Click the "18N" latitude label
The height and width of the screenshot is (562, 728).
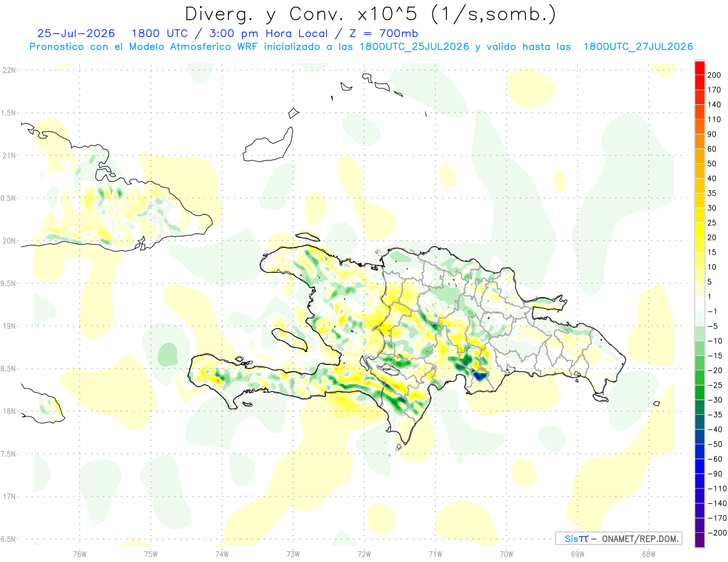[8, 412]
